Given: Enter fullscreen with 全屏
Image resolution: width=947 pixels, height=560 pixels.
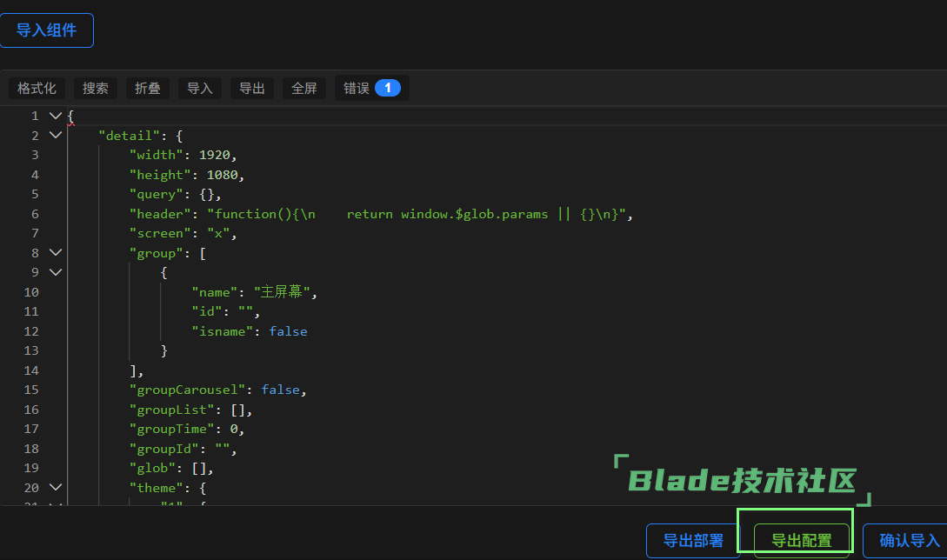Looking at the screenshot, I should [x=304, y=88].
